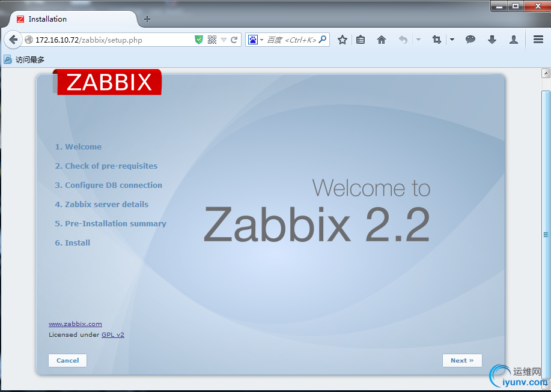Select step 1. Welcome
The image size is (551, 392).
click(78, 146)
